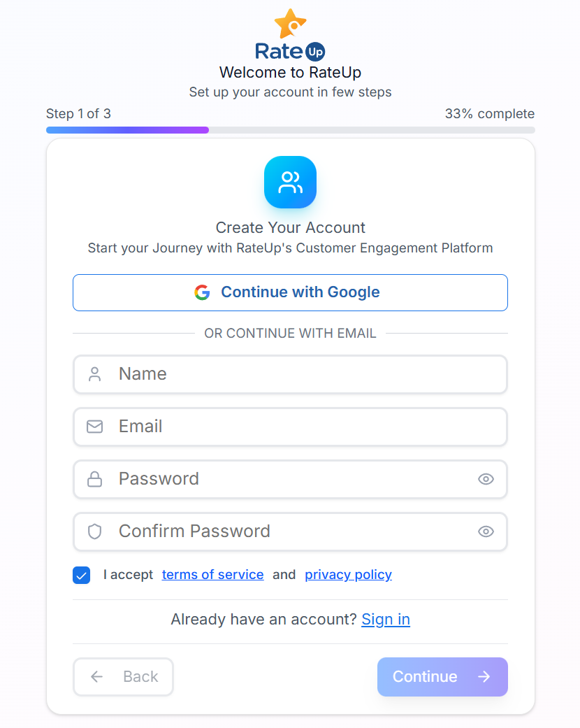This screenshot has height=728, width=580.
Task: Click the back arrow icon inside the Back button
Action: [x=96, y=676]
